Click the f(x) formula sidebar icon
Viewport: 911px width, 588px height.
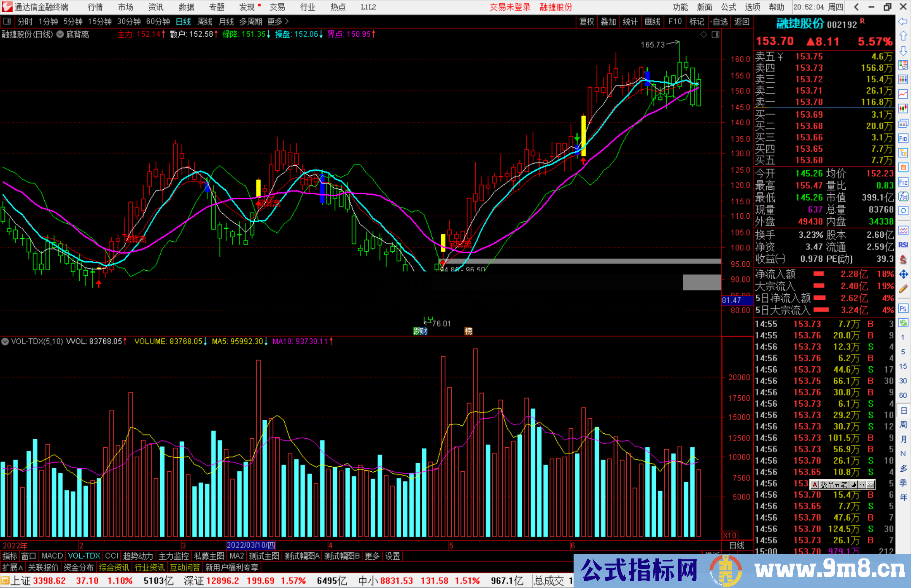[903, 196]
